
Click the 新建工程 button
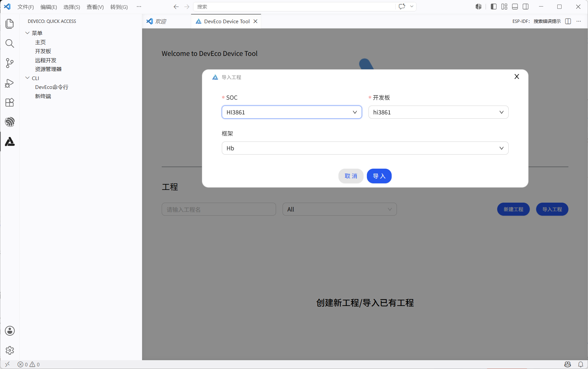pyautogui.click(x=514, y=209)
